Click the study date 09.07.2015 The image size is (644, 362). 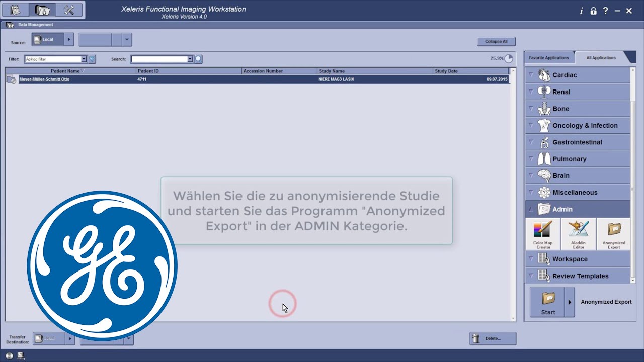click(x=497, y=79)
